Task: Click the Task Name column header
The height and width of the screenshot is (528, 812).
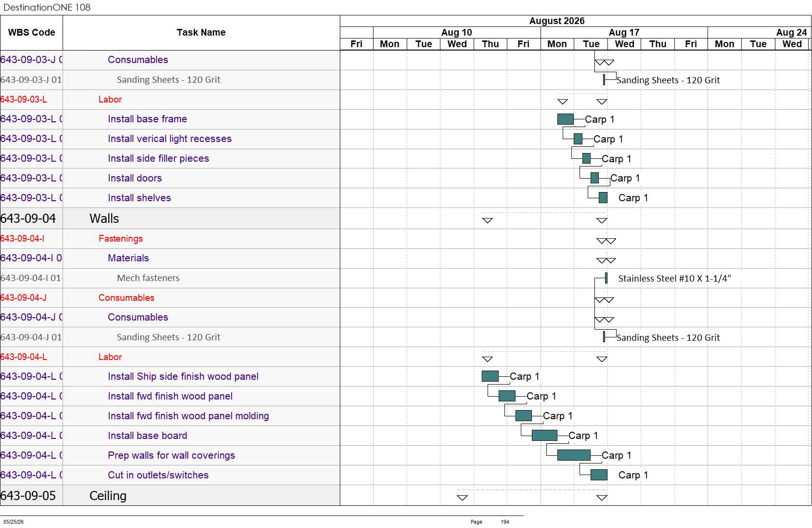Action: tap(201, 33)
